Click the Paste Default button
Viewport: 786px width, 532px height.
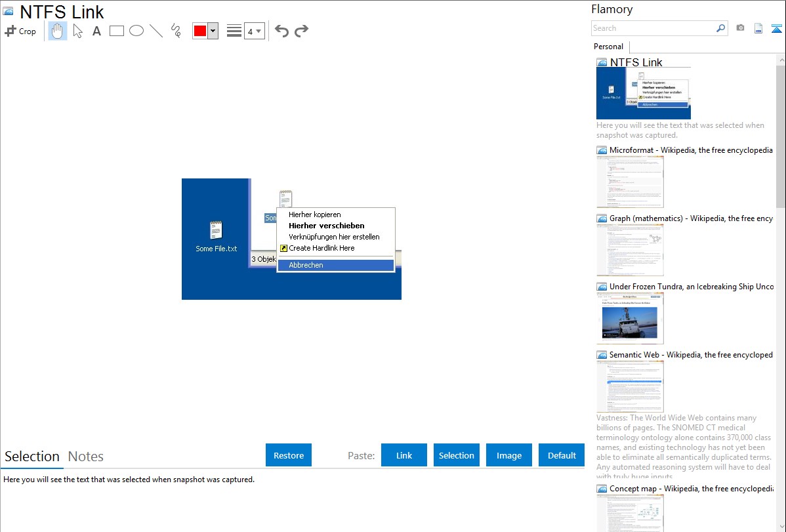[562, 455]
